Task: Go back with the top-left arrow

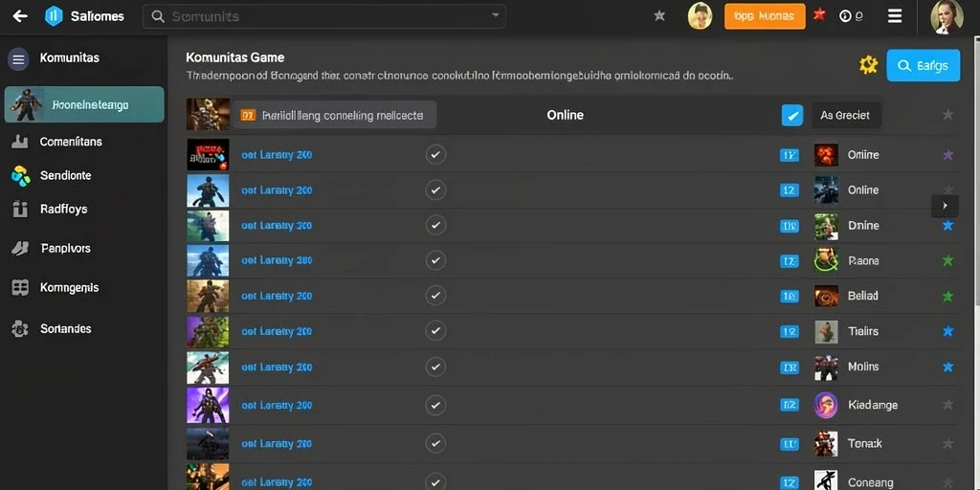Action: coord(20,16)
